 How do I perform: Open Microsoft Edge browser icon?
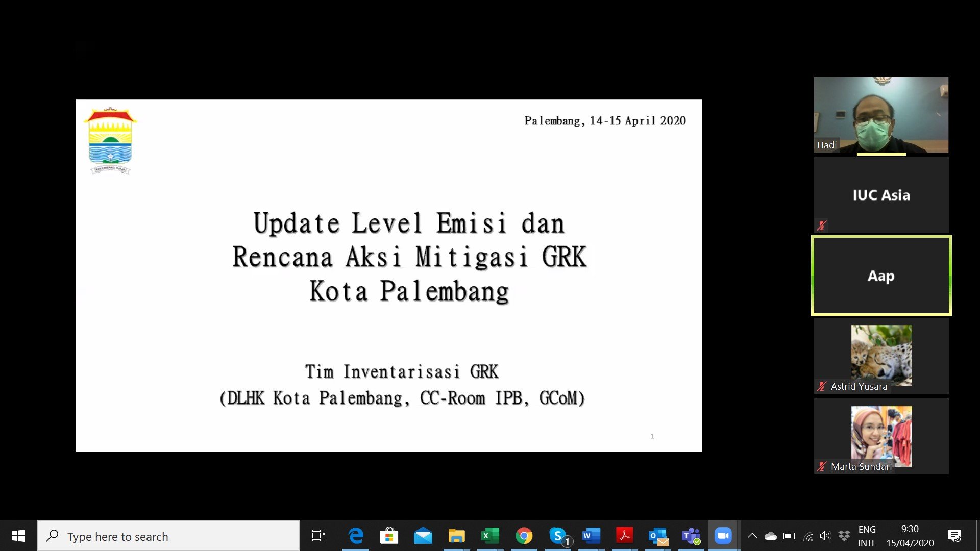[x=356, y=536]
